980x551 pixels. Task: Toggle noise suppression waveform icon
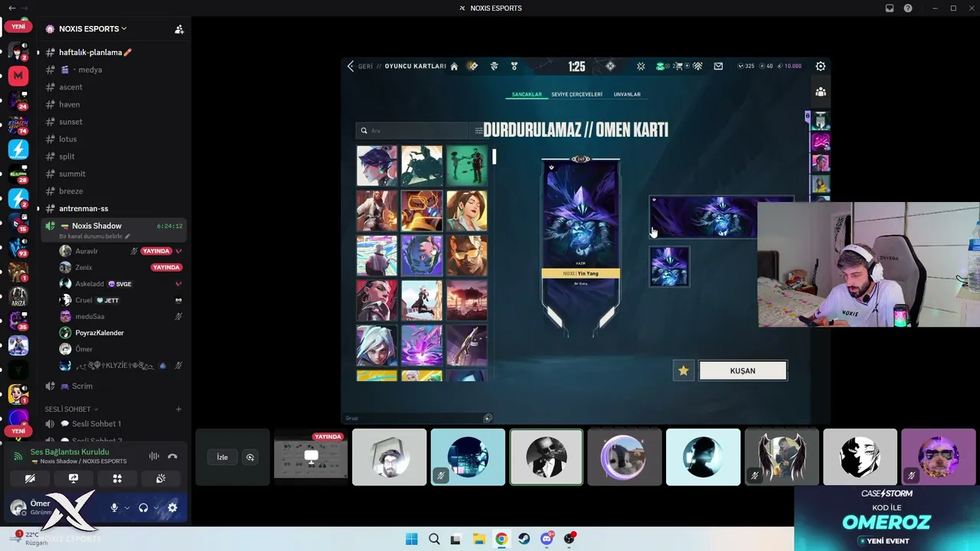(154, 456)
